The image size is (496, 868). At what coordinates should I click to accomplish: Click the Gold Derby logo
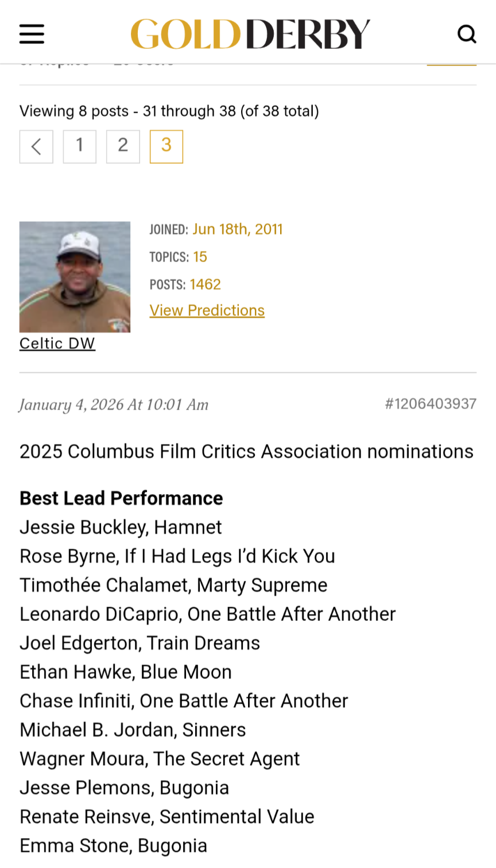click(x=250, y=34)
